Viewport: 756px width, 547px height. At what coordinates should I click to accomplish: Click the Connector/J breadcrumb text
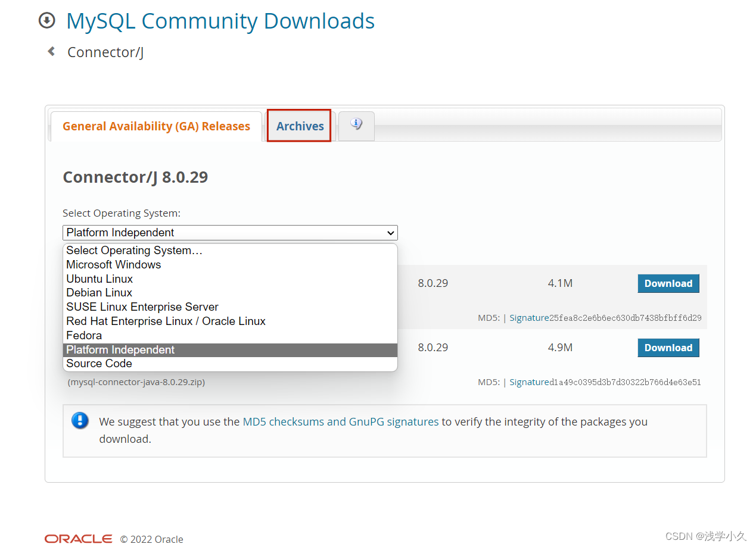105,52
